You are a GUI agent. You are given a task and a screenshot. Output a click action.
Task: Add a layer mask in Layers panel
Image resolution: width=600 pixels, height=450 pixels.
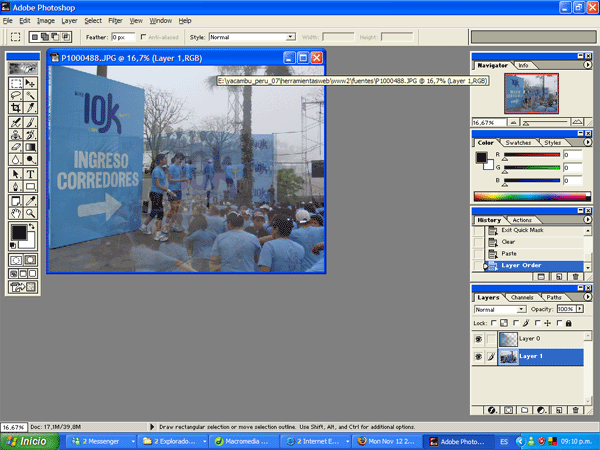[508, 410]
